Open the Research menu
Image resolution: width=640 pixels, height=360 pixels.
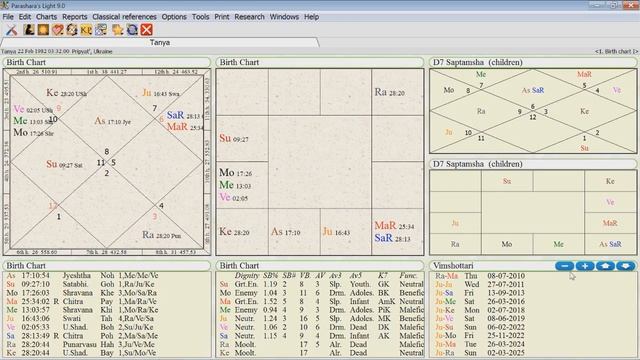pos(249,17)
